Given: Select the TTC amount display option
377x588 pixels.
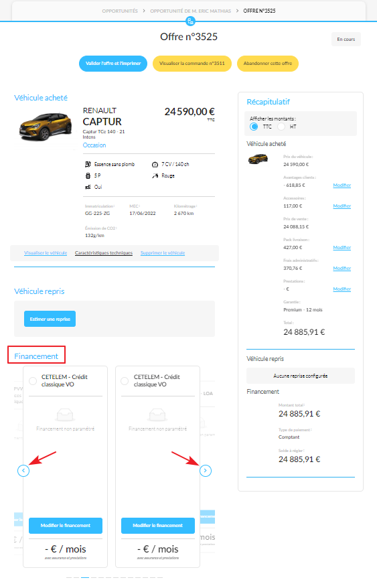Looking at the screenshot, I should (254, 127).
